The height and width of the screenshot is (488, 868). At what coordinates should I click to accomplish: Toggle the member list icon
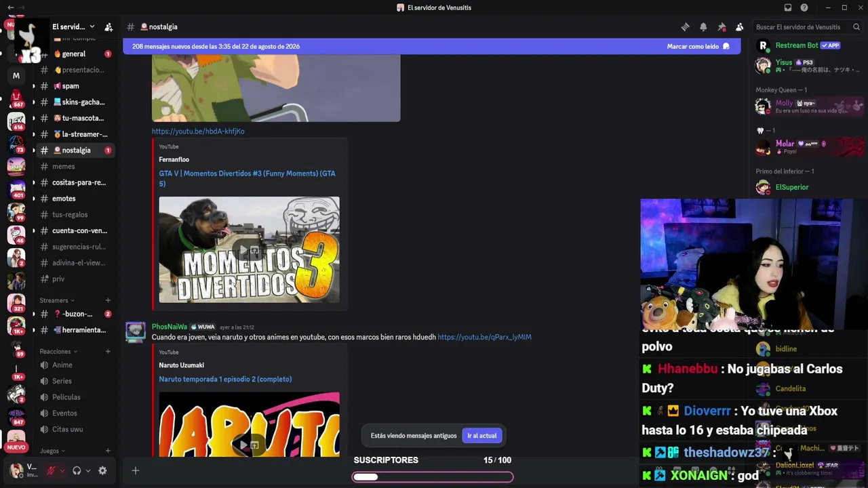coord(739,27)
